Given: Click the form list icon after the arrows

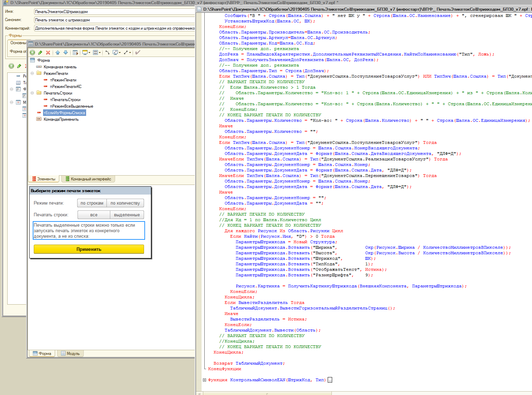Looking at the screenshot, I should 75,52.
